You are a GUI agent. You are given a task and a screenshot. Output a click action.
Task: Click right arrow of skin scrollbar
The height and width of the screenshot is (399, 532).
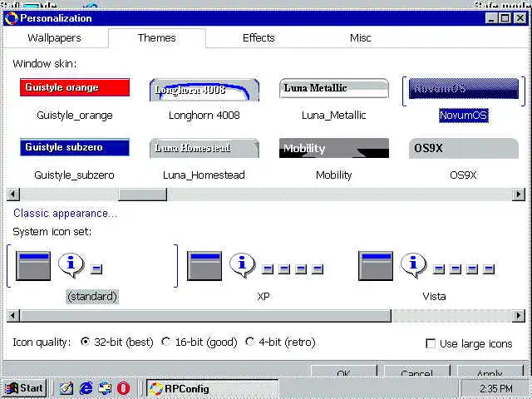(x=519, y=195)
